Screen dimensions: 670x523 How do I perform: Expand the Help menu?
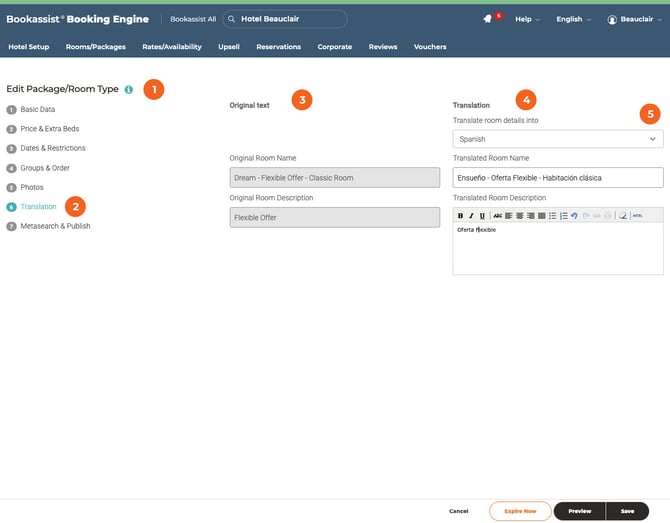pyautogui.click(x=527, y=19)
